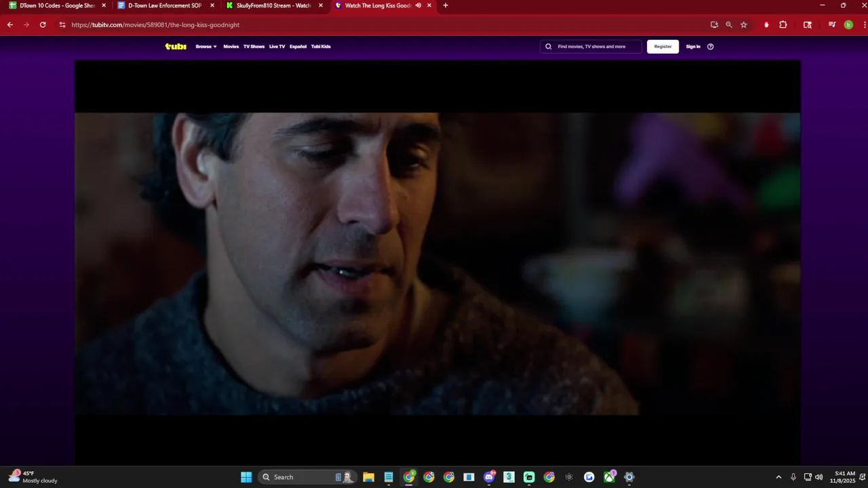This screenshot has height=488, width=868.
Task: Open the Kick app icon in taskbar
Action: 529,477
